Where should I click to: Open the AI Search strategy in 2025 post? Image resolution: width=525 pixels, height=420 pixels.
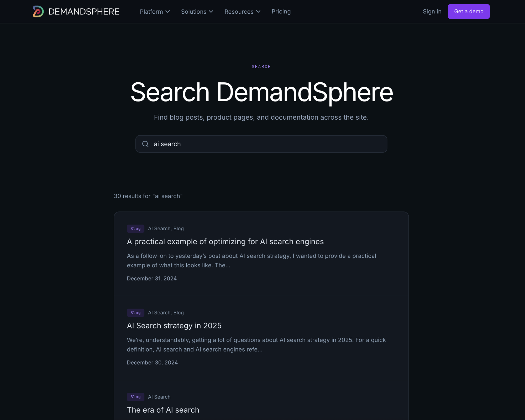(x=174, y=326)
